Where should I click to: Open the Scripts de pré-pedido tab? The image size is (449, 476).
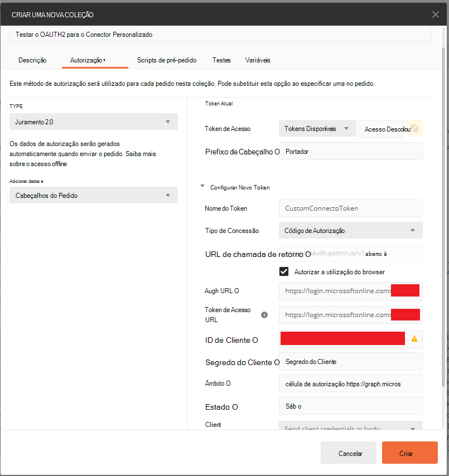(166, 60)
